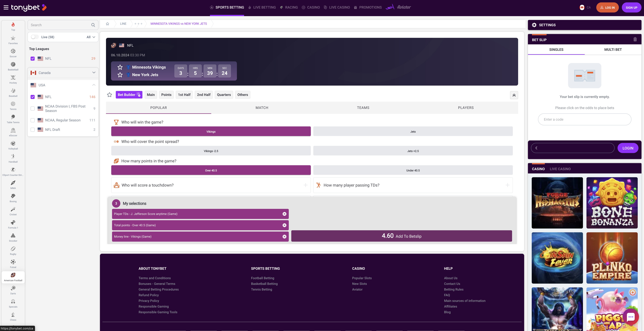The width and height of the screenshot is (644, 331).
Task: Open the hamburger menu next to tonybet logo
Action: [6, 8]
